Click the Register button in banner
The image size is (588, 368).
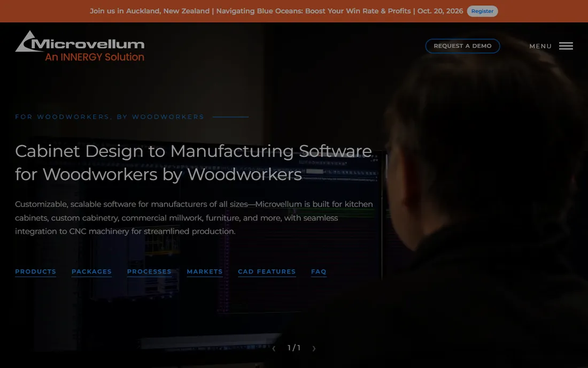(482, 11)
